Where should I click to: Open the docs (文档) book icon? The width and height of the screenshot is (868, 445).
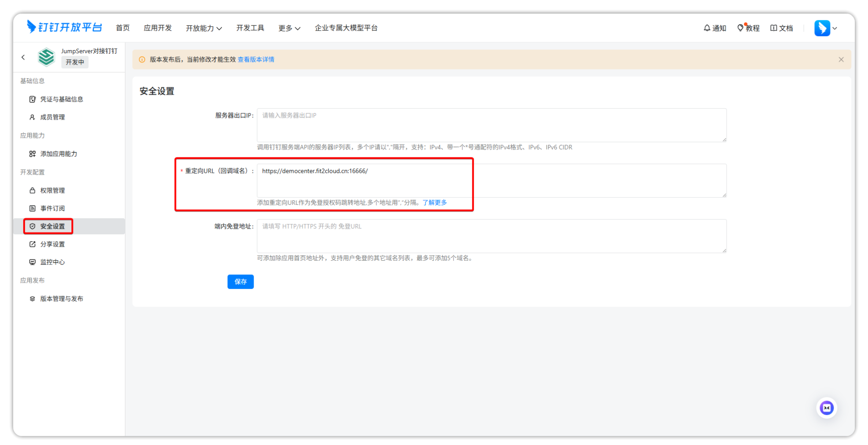coord(773,28)
